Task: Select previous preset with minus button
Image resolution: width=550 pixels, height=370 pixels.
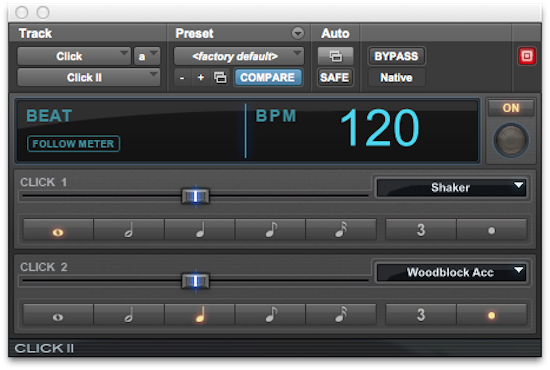Action: coord(182,78)
